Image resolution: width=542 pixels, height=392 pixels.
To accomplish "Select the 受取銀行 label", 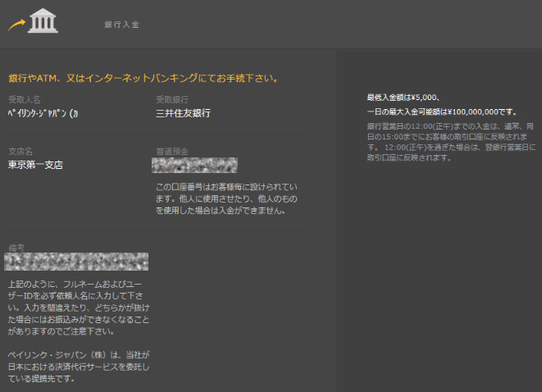I will coord(172,100).
